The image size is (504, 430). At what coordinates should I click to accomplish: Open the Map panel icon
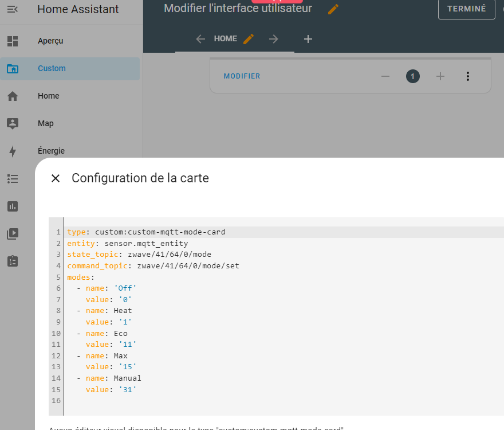coord(13,123)
